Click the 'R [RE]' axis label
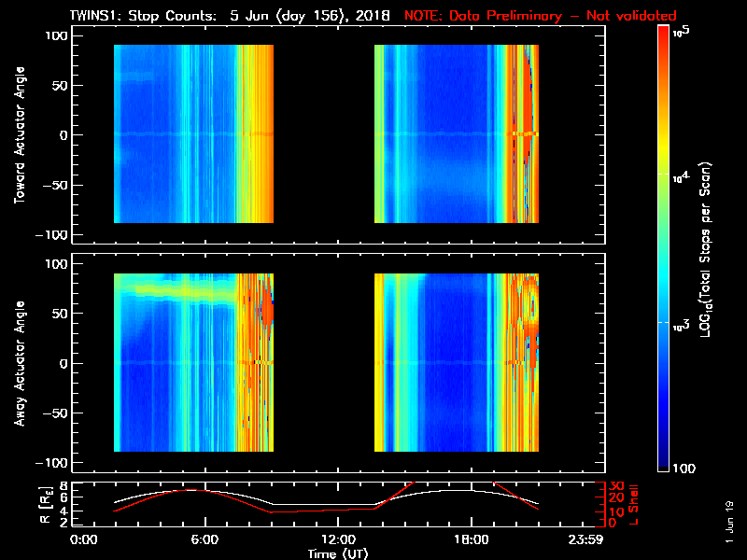The image size is (747, 560). 46,505
